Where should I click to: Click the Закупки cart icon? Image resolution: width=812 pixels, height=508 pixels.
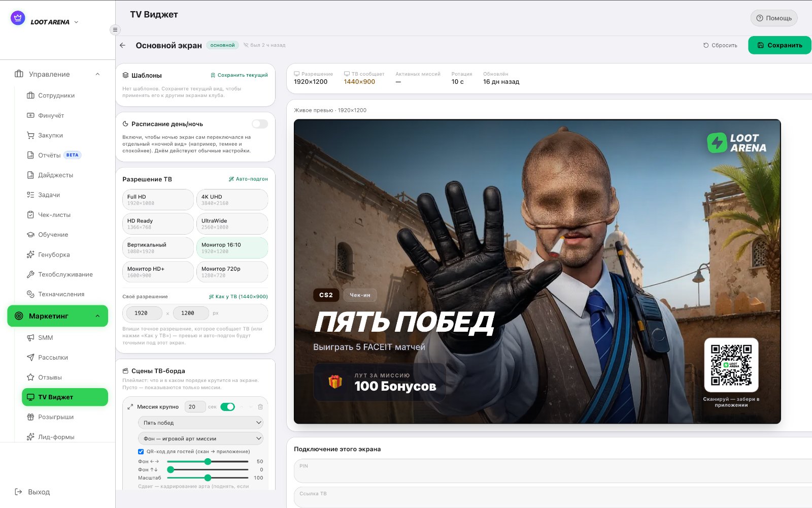[x=30, y=135]
